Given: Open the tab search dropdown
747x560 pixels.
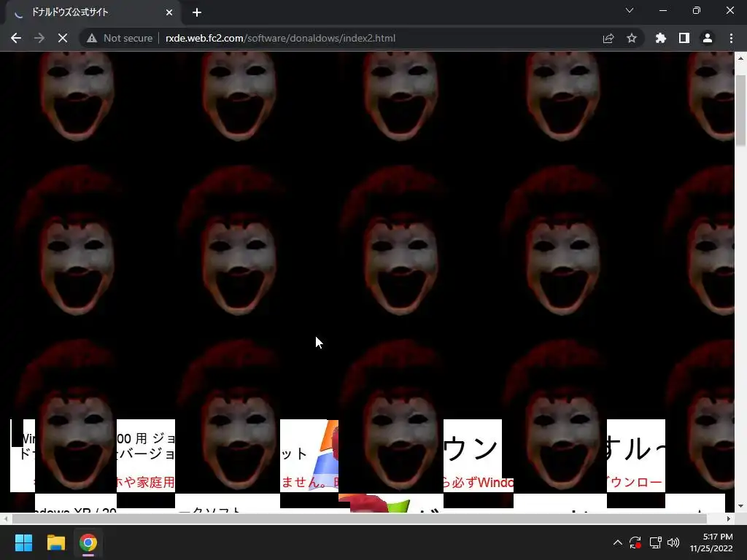Looking at the screenshot, I should (630, 10).
